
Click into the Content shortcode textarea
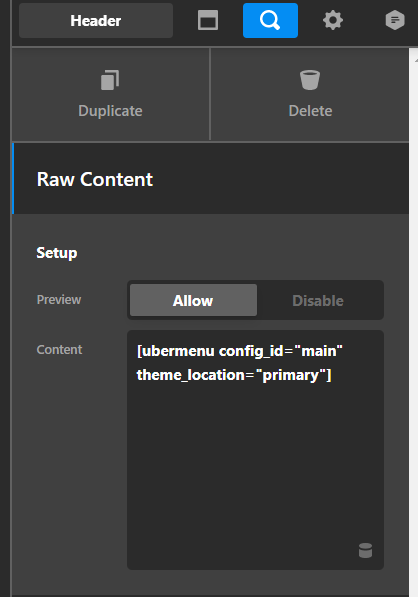(255, 450)
